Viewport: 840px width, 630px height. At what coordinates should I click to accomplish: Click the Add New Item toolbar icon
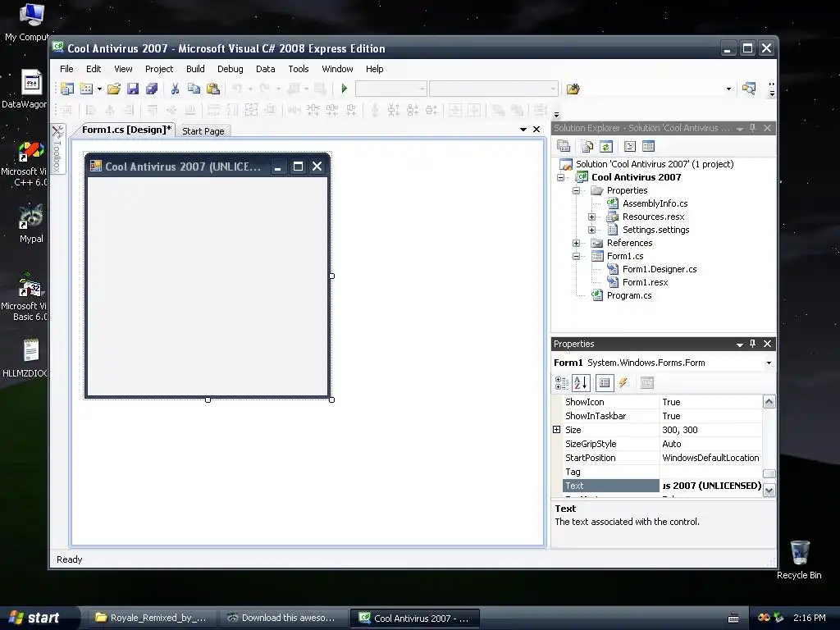(x=85, y=89)
